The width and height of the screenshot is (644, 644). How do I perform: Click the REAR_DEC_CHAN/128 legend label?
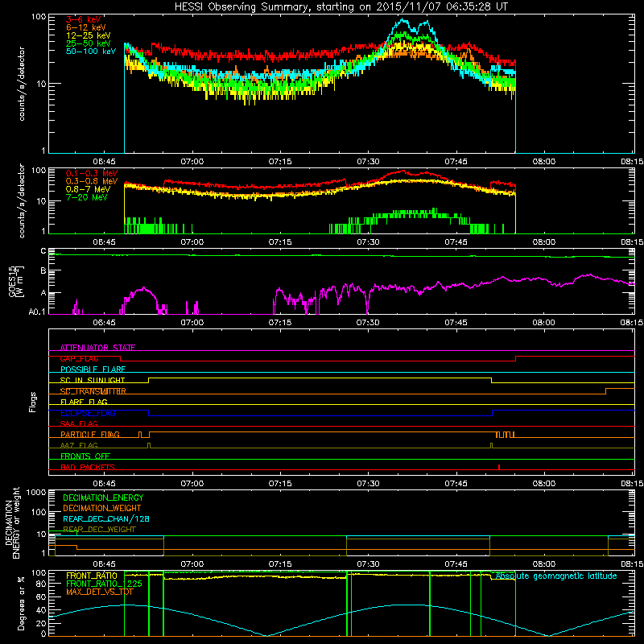106,518
